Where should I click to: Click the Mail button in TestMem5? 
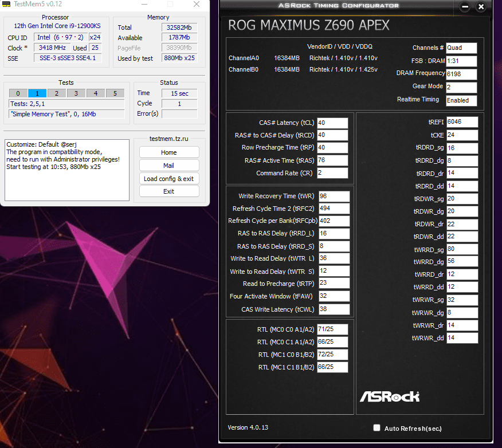169,166
